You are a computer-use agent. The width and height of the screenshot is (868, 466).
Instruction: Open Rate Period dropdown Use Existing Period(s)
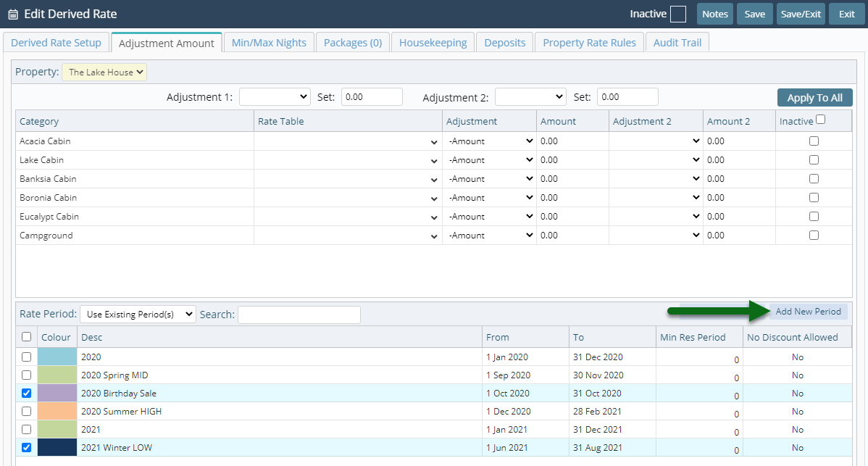click(138, 315)
